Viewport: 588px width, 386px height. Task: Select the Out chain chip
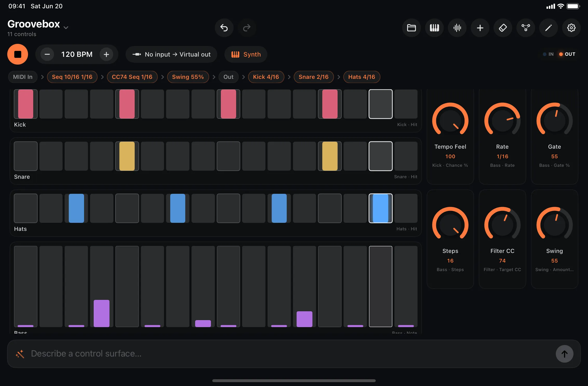pyautogui.click(x=228, y=77)
